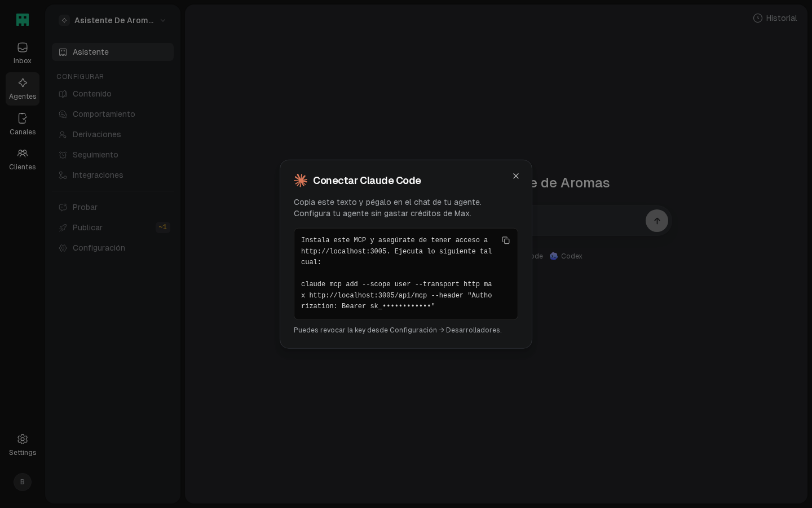812x508 pixels.
Task: Open the Integraciones configuration page
Action: point(113,175)
